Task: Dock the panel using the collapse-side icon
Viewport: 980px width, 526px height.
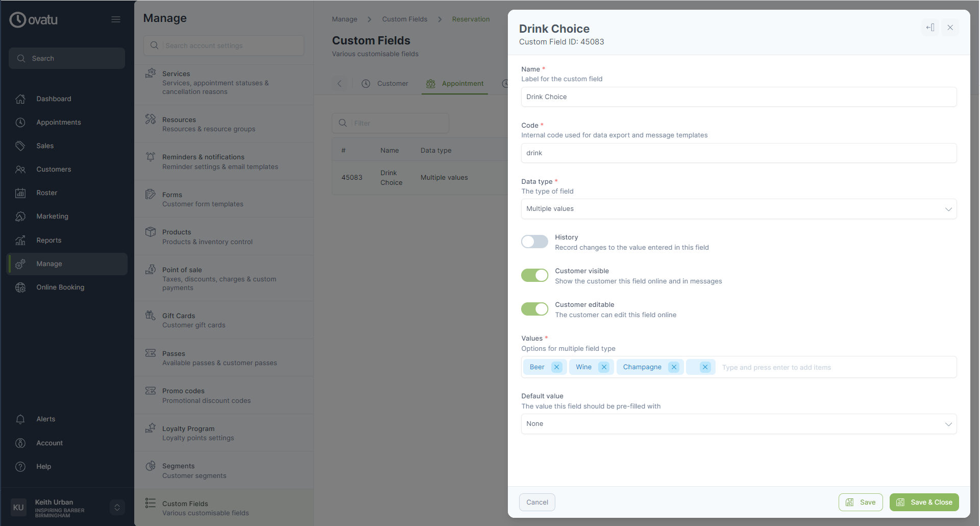Action: point(930,28)
